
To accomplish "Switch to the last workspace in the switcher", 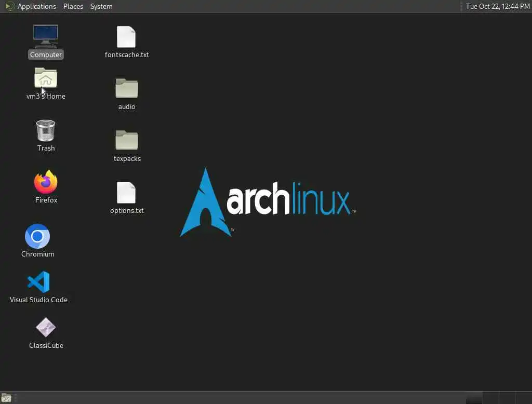I will coord(524,398).
